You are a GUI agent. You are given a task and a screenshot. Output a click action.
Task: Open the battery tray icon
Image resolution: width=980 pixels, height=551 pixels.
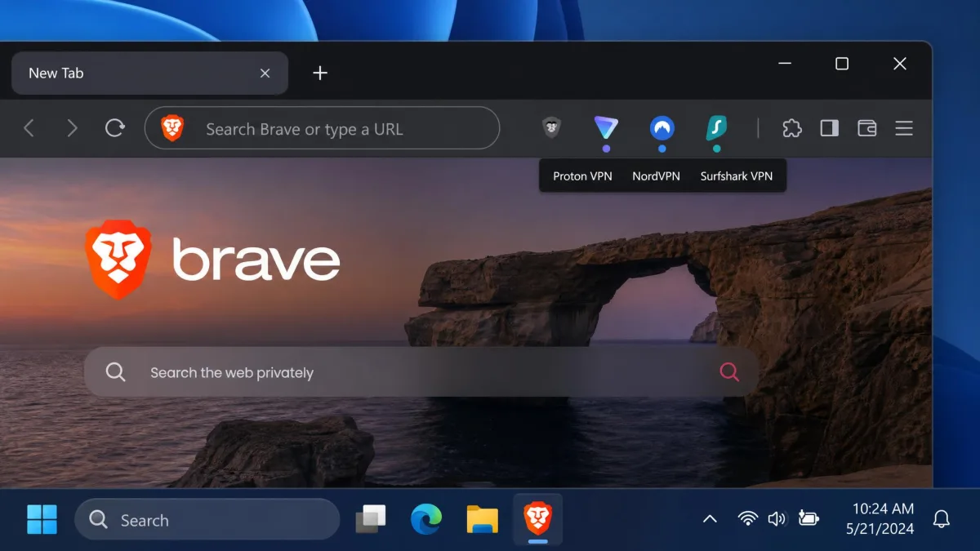coord(808,518)
